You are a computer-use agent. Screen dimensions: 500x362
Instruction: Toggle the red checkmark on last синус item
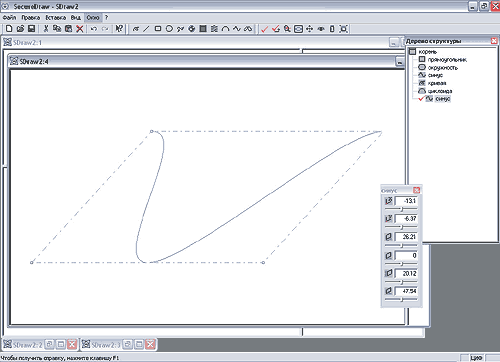[x=421, y=99]
